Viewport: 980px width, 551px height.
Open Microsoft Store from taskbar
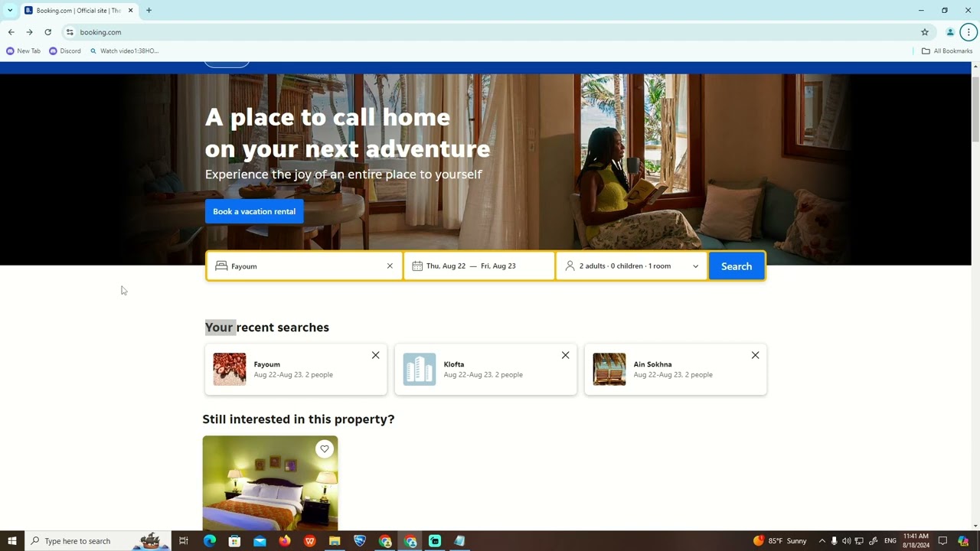235,541
